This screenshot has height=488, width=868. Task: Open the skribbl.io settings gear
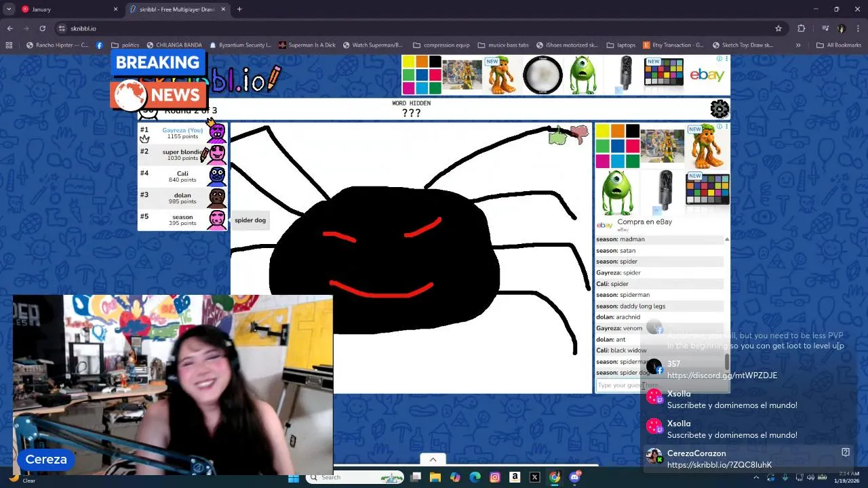coord(719,108)
